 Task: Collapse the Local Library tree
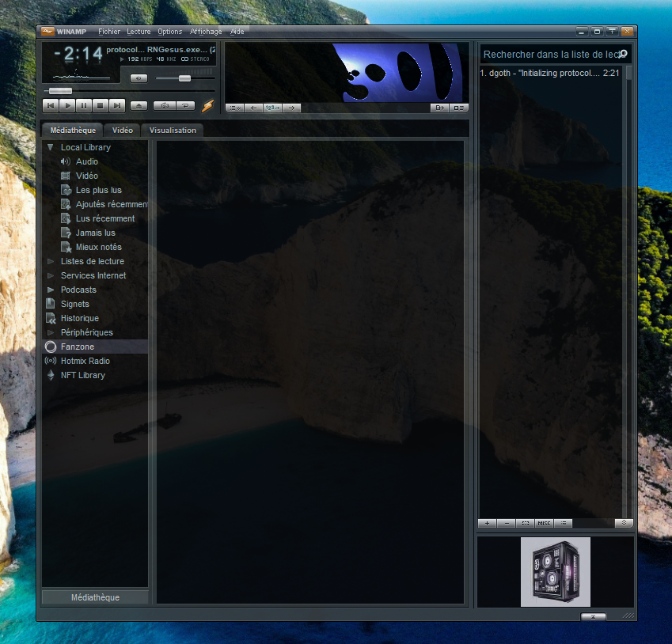coord(51,147)
